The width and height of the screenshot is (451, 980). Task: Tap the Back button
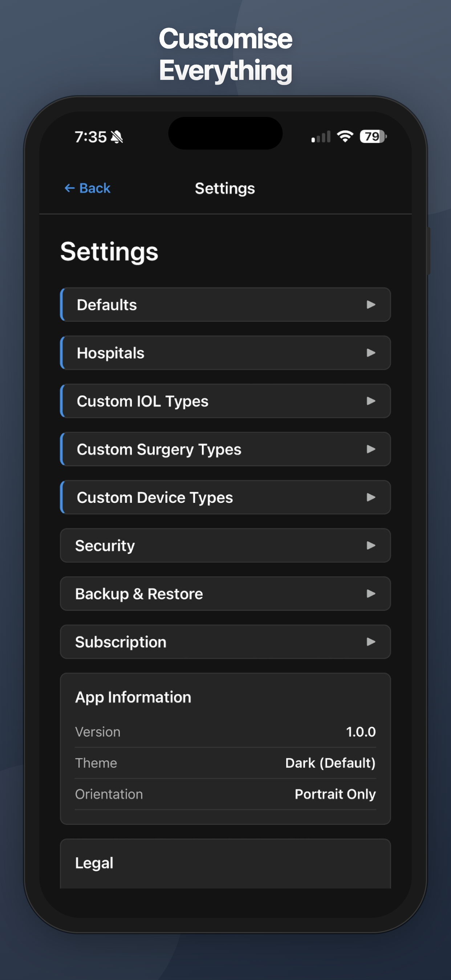[x=87, y=188]
